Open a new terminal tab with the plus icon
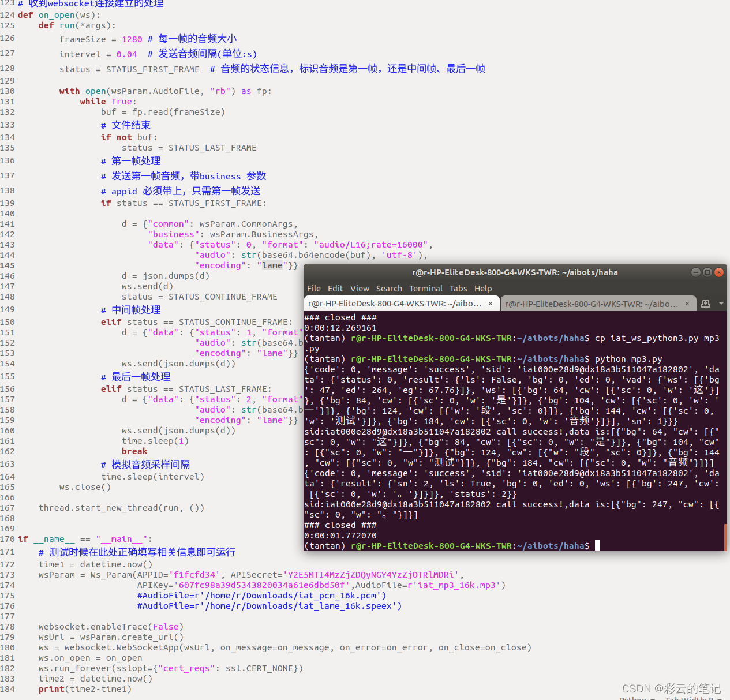 (x=706, y=304)
